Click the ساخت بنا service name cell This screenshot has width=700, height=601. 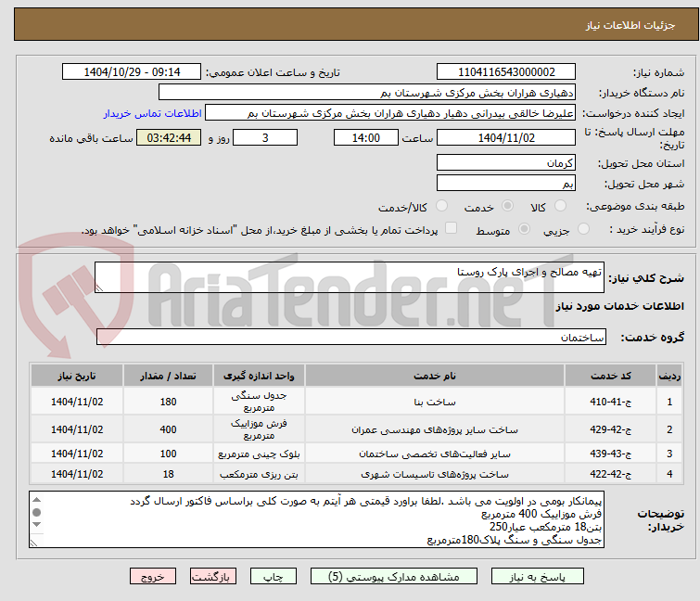[x=435, y=402]
